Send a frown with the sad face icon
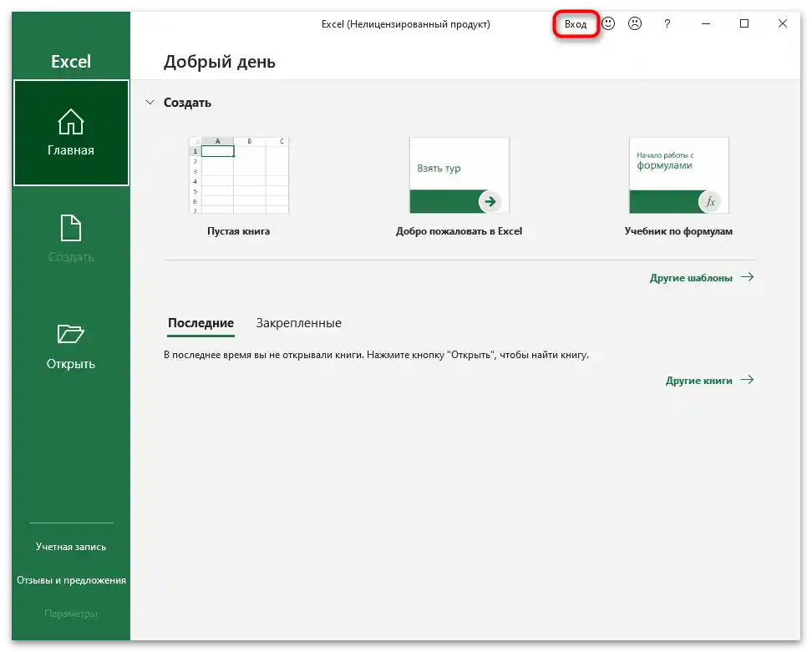The height and width of the screenshot is (652, 812). (x=634, y=24)
